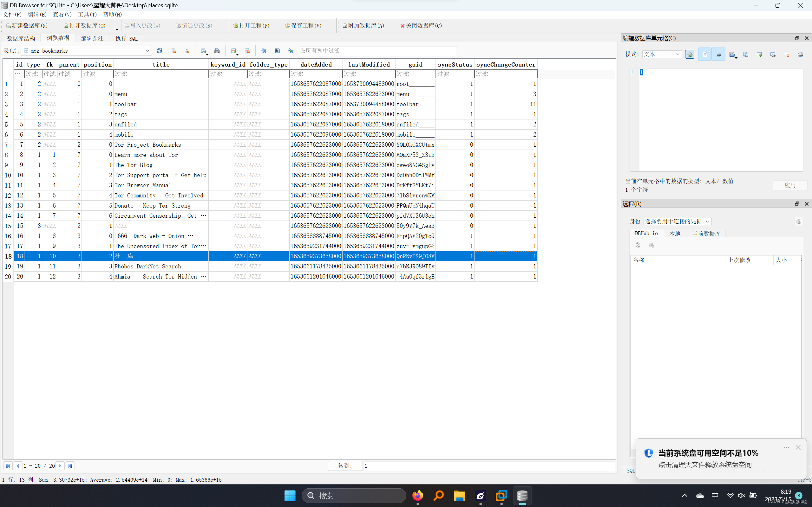Screen dimensions: 812x507
Task: Open the 工具(T) menu
Action: click(x=87, y=15)
